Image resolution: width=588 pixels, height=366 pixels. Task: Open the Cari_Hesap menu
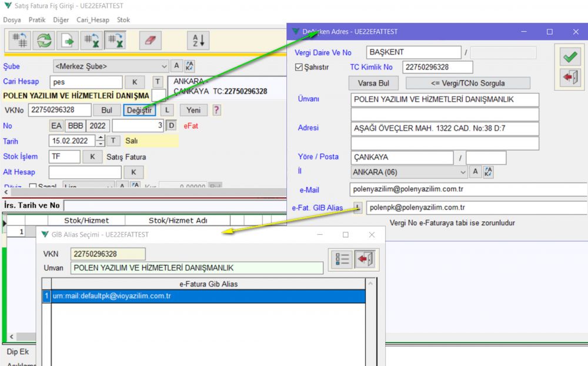click(x=93, y=19)
